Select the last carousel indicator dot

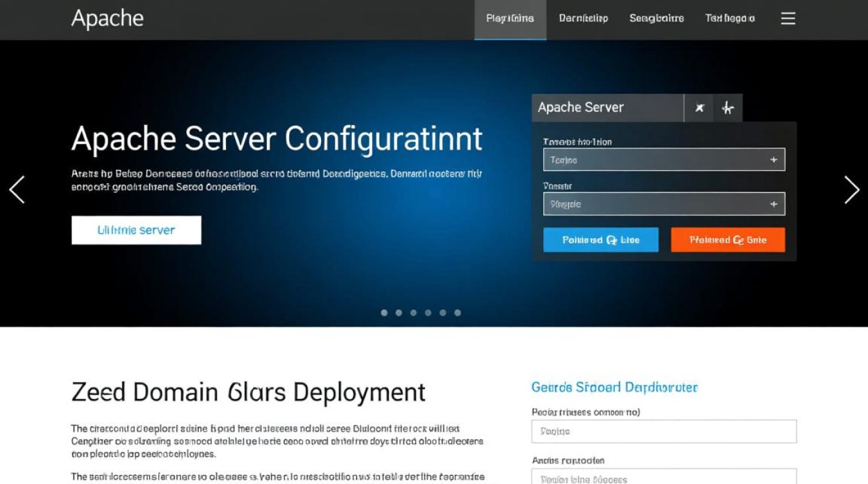point(457,313)
